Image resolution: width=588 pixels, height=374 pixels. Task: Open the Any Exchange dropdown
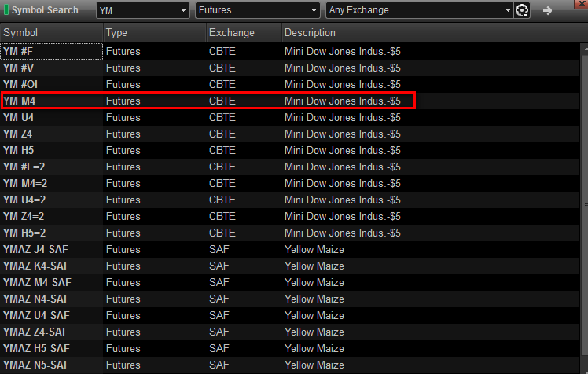click(419, 10)
